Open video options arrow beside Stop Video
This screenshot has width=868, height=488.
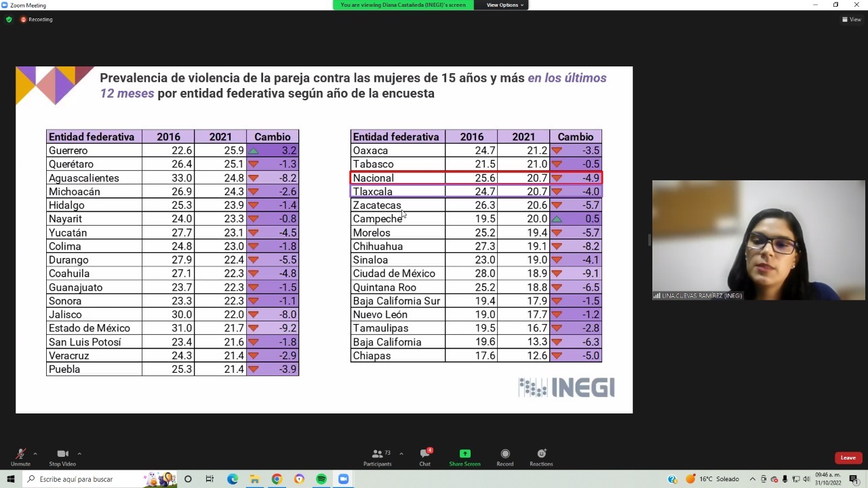(79, 453)
